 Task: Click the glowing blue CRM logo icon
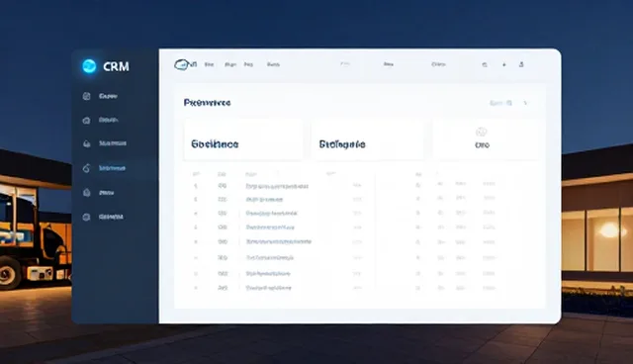(89, 66)
